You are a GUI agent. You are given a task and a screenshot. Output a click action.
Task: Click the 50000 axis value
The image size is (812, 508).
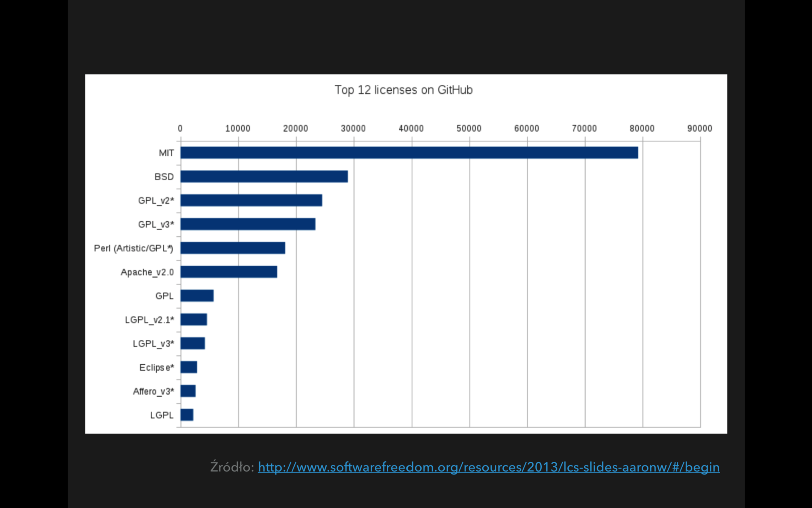(468, 128)
